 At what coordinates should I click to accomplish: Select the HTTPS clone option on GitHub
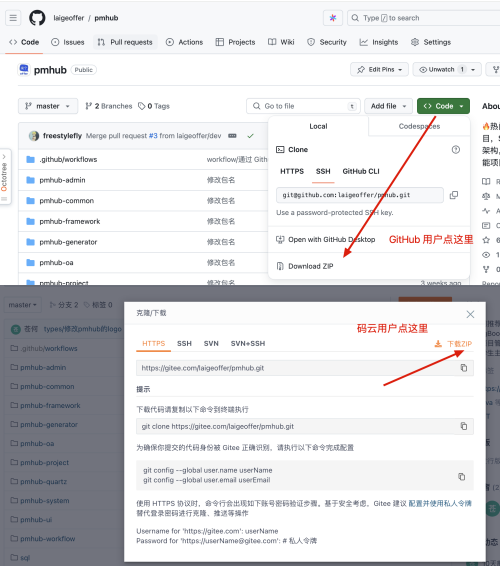point(292,171)
